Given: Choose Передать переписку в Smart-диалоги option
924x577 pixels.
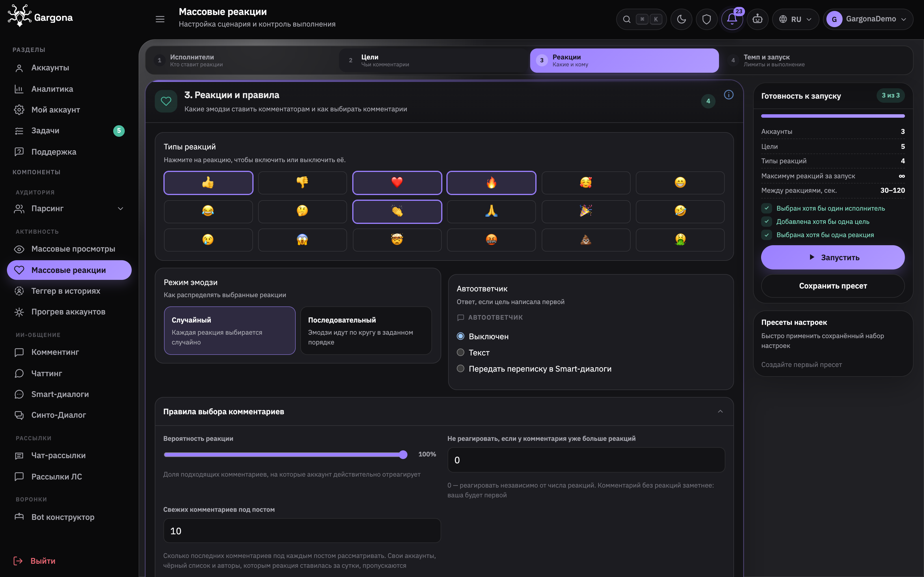Looking at the screenshot, I should click(534, 369).
